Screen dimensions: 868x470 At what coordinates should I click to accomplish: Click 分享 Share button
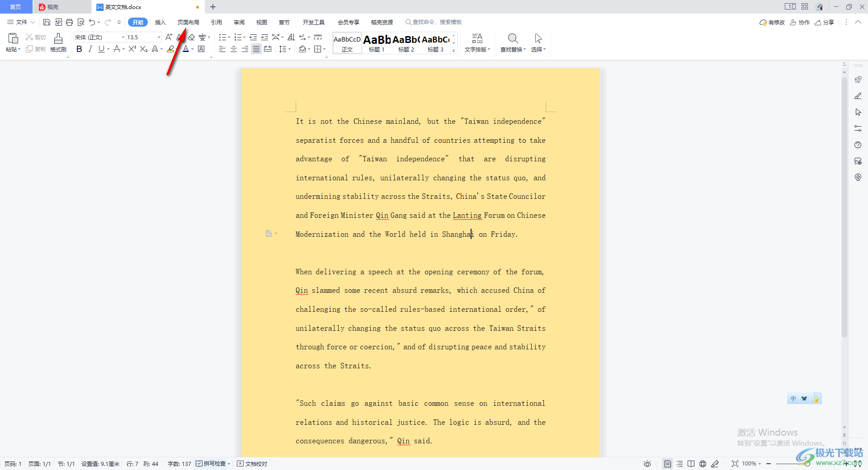(825, 22)
